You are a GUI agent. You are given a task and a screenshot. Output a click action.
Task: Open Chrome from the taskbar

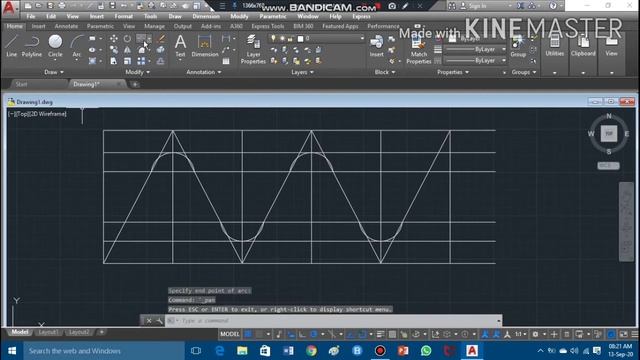(x=311, y=351)
